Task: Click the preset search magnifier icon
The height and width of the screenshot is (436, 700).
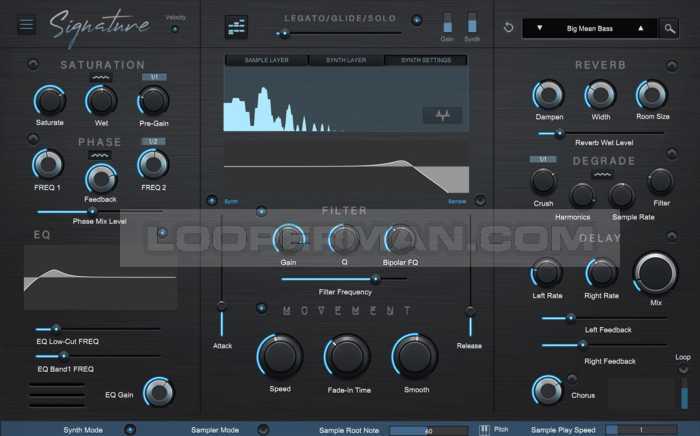Action: pyautogui.click(x=669, y=28)
